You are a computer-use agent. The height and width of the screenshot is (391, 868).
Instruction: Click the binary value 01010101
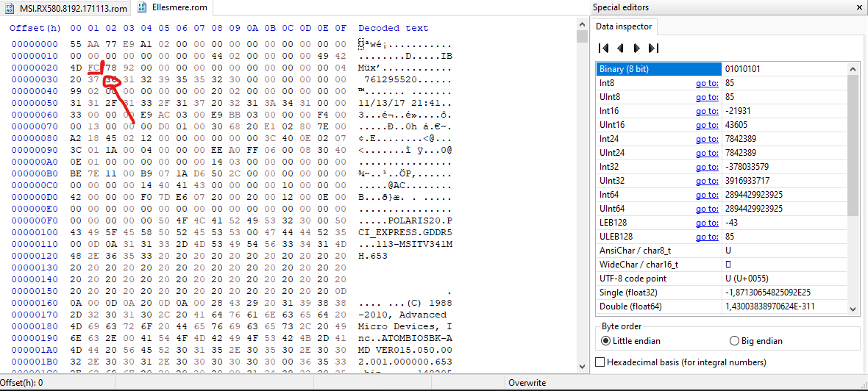744,69
